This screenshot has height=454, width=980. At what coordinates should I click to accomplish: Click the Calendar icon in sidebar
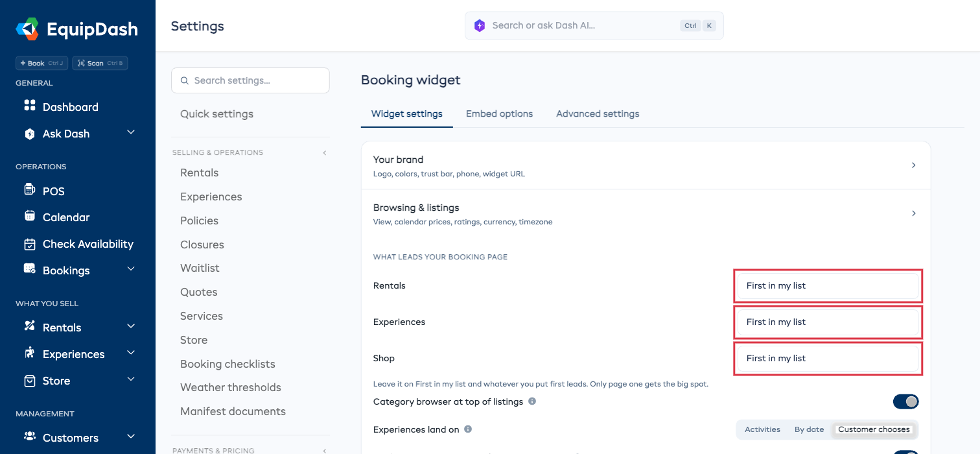point(29,216)
